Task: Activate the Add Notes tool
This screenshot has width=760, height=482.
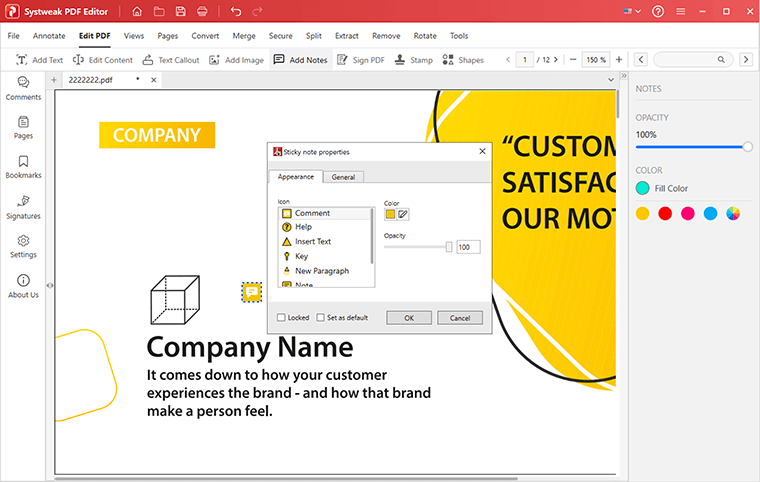Action: click(x=301, y=60)
